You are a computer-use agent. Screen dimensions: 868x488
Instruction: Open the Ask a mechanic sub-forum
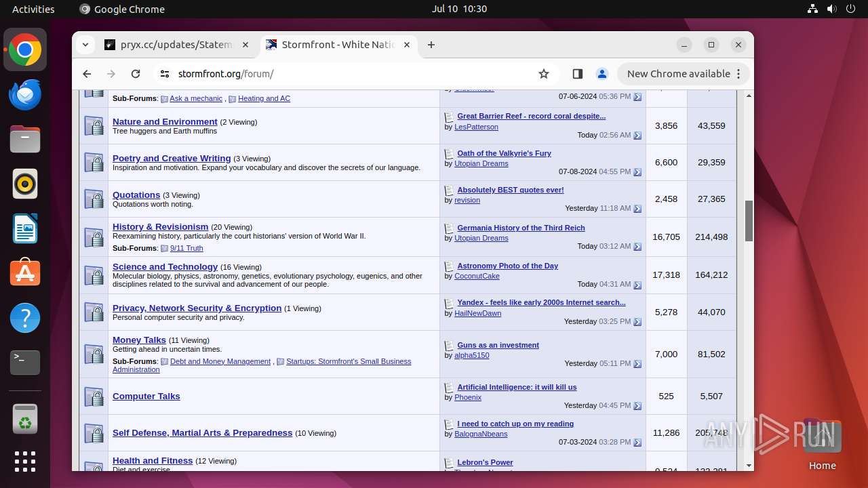click(196, 98)
